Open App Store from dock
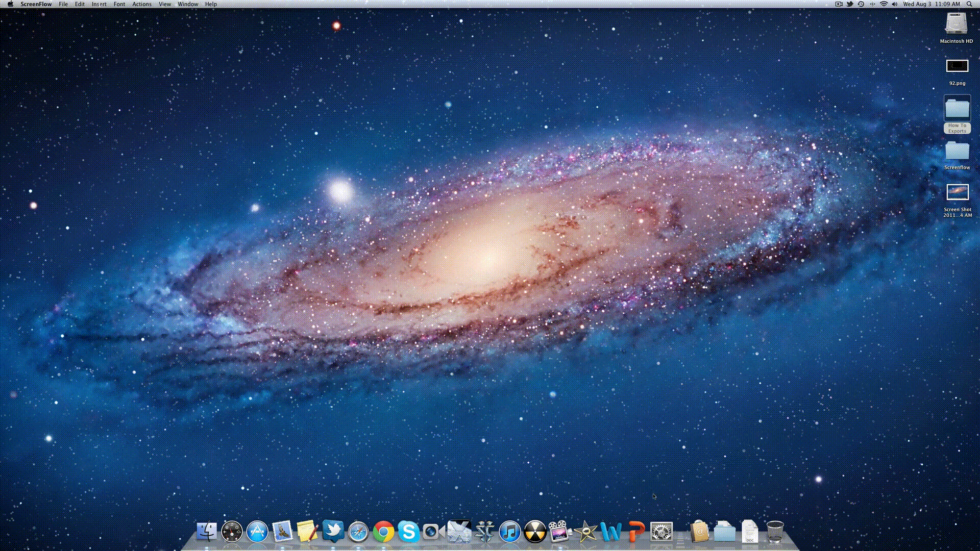The height and width of the screenshot is (551, 980). click(x=256, y=532)
